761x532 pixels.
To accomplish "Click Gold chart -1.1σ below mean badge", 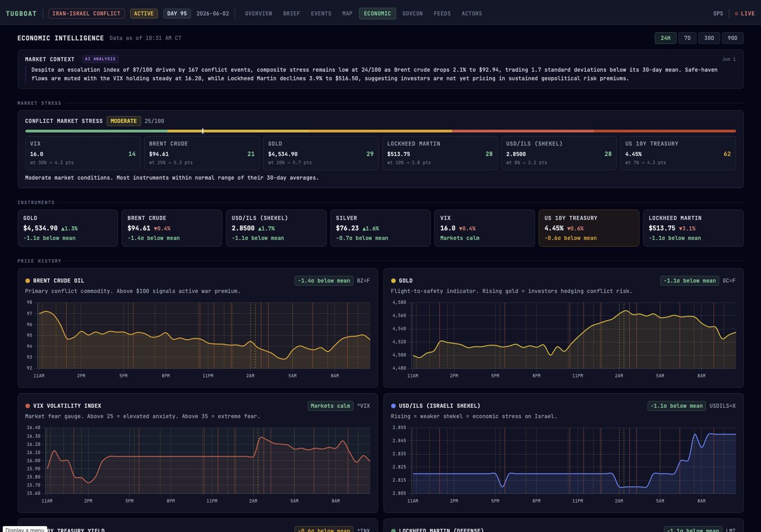I will pos(690,281).
